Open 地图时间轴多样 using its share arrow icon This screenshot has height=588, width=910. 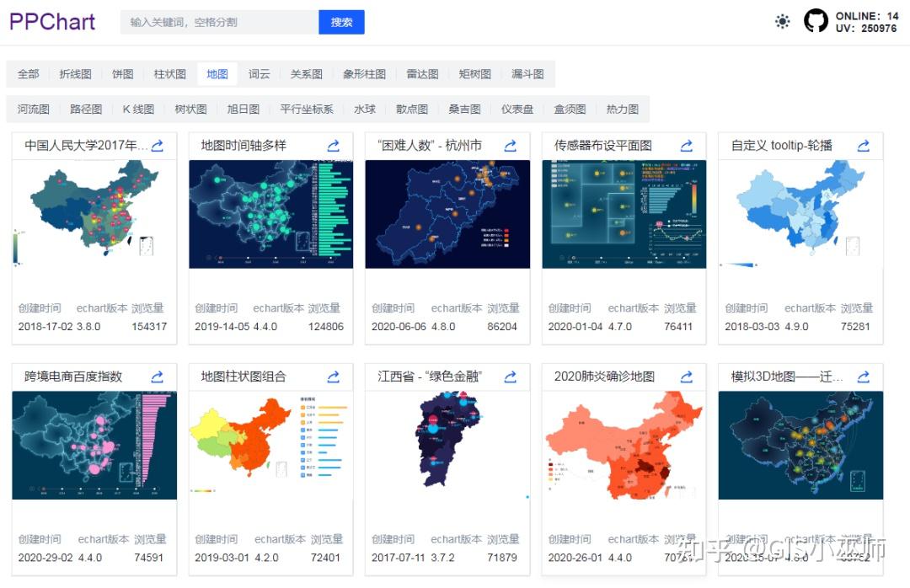[x=334, y=145]
